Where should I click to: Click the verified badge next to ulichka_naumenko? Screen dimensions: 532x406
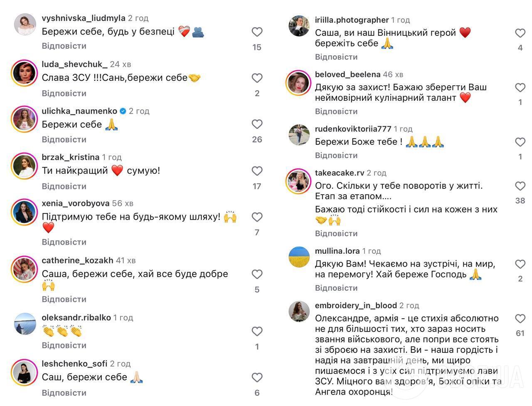pyautogui.click(x=122, y=111)
